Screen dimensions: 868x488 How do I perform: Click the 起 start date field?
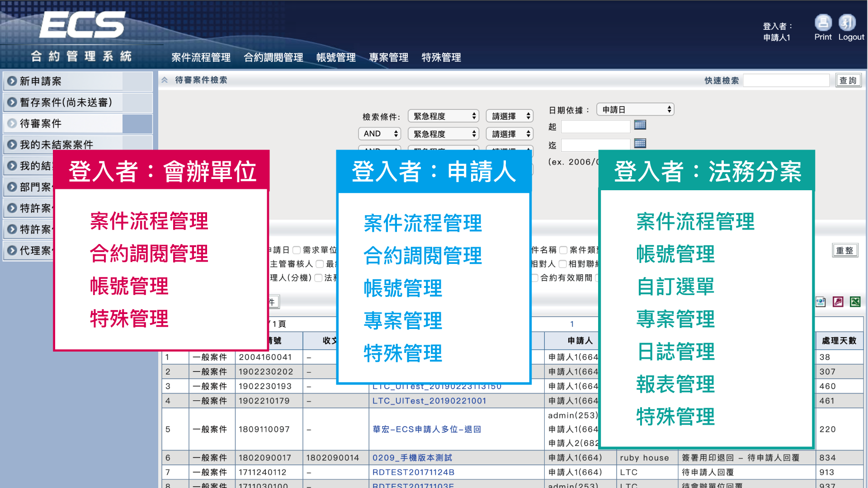click(x=595, y=127)
